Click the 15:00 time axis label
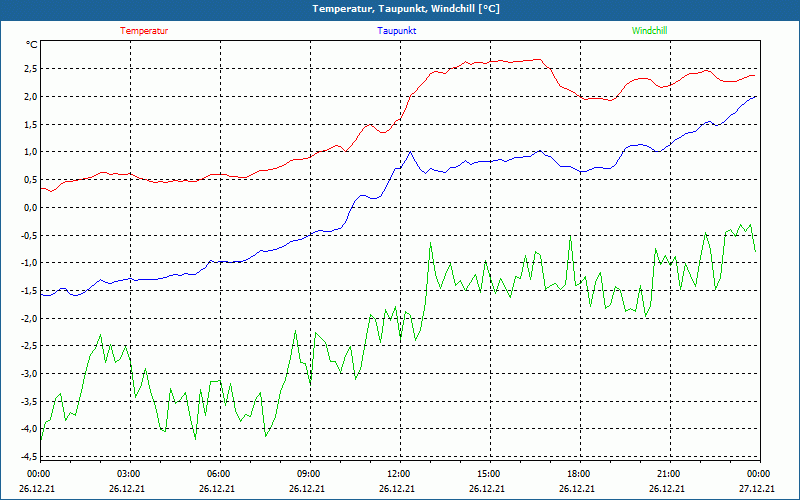800x500 pixels. coord(489,474)
